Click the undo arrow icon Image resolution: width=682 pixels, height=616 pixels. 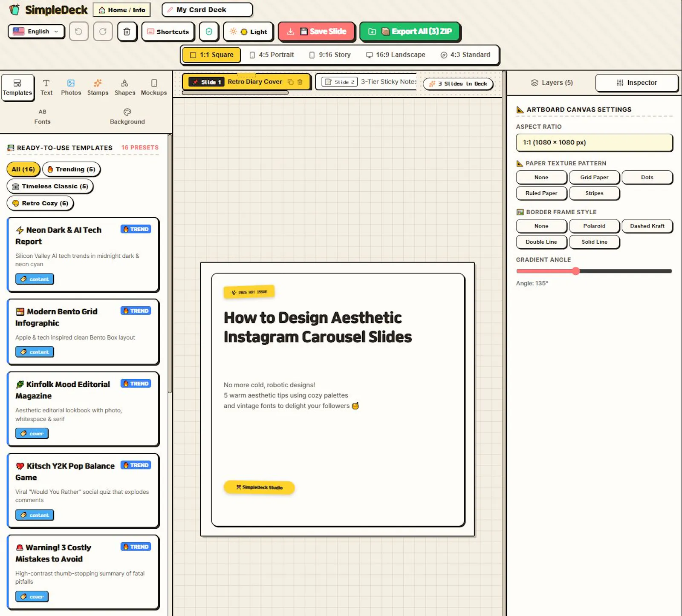[x=78, y=32]
